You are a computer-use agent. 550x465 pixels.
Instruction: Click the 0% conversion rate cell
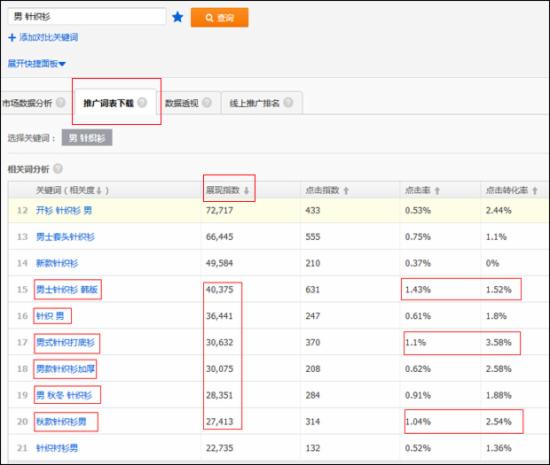(492, 263)
